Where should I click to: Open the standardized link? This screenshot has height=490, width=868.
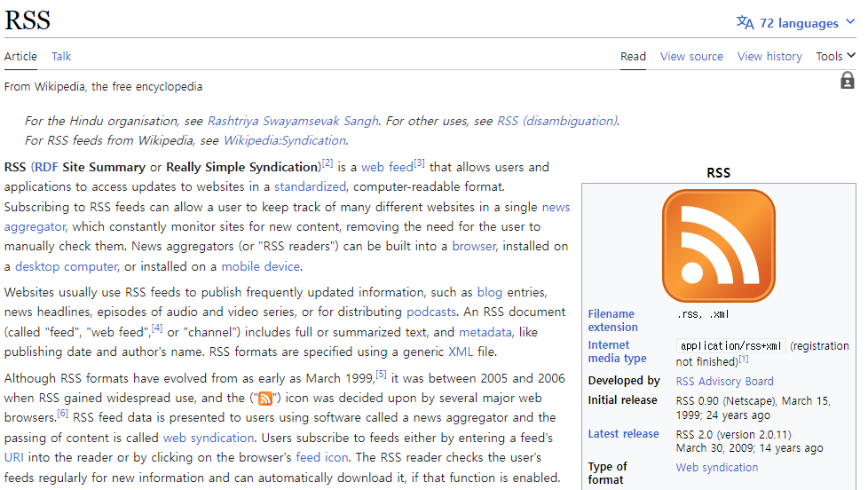310,186
